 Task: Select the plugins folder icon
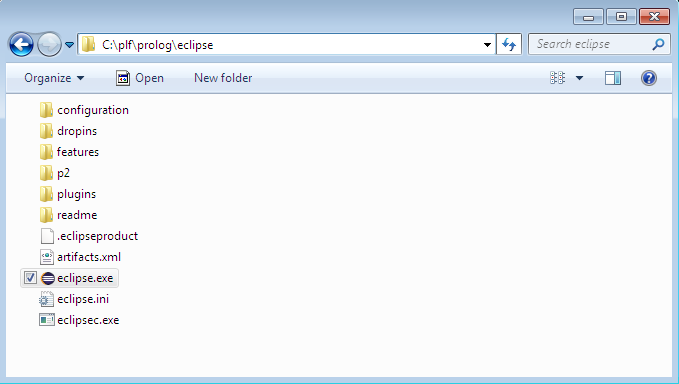[46, 194]
